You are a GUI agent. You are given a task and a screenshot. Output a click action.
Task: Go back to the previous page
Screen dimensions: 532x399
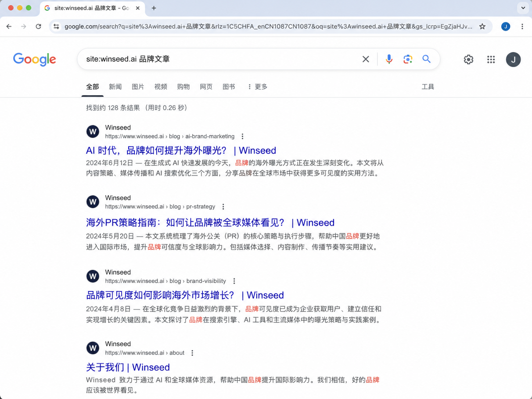point(9,26)
